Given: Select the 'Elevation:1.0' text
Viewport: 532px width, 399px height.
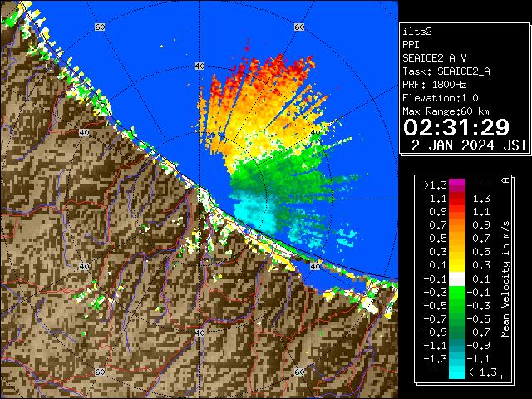Looking at the screenshot, I should [x=441, y=98].
